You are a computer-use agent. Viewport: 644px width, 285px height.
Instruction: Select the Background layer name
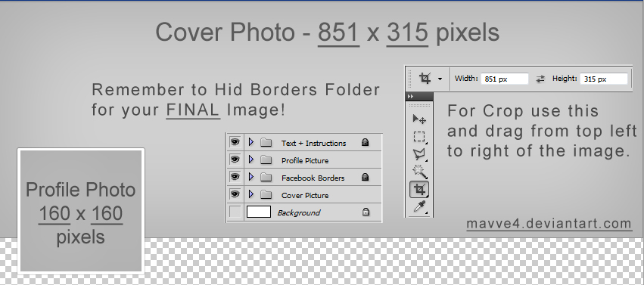coord(299,213)
